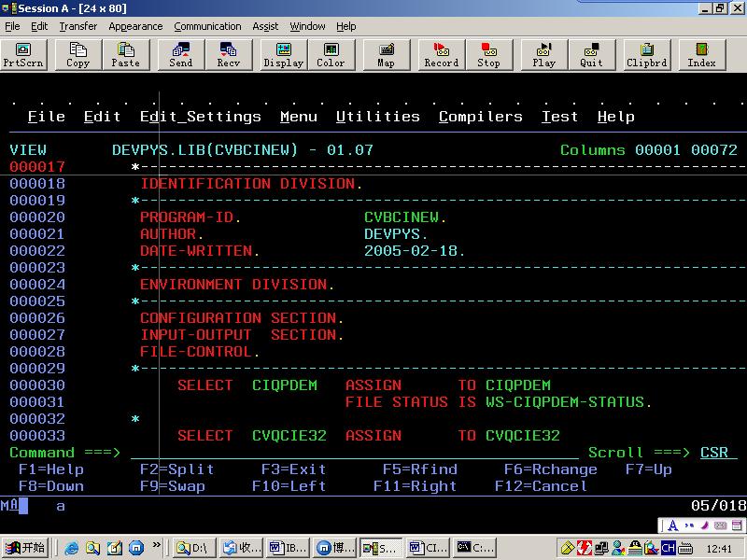Start macro Record from toolbar
The width and height of the screenshot is (747, 560).
pos(441,55)
